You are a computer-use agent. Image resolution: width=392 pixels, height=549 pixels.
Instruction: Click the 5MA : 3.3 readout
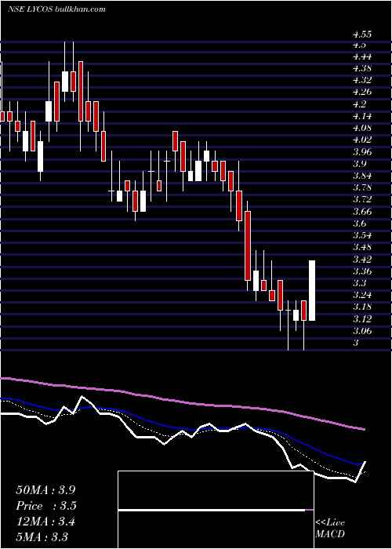pos(42,536)
